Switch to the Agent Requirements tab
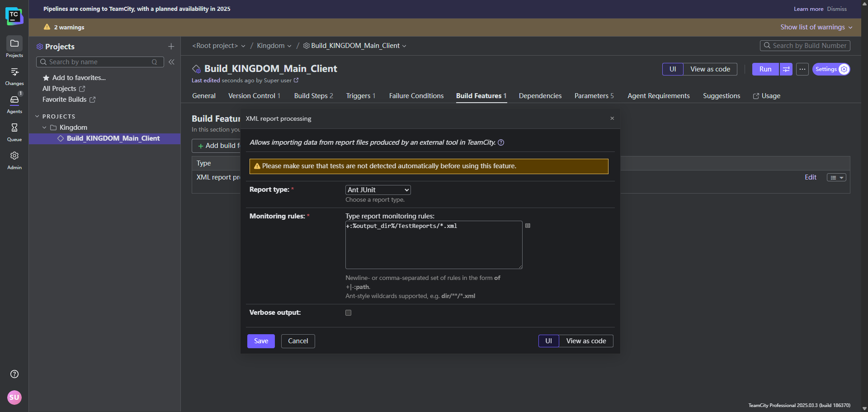Image resolution: width=868 pixels, height=412 pixels. coord(659,96)
